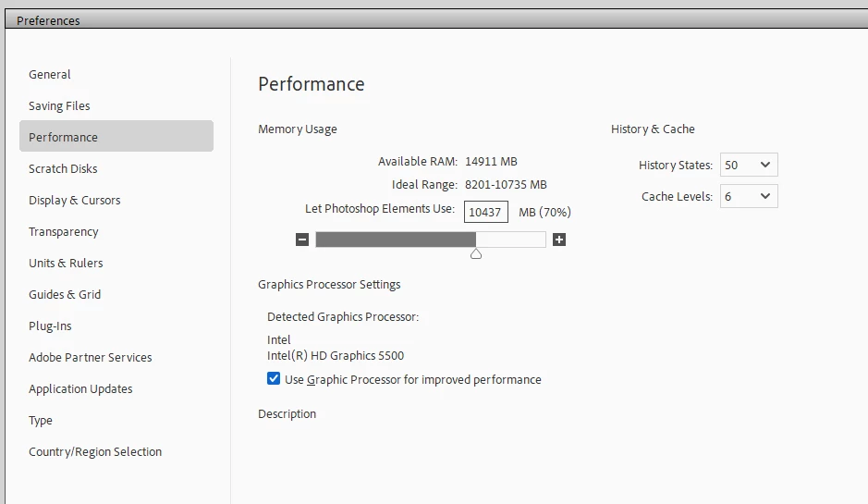The width and height of the screenshot is (868, 504).
Task: Open the Cache Levels dropdown
Action: [x=749, y=196]
